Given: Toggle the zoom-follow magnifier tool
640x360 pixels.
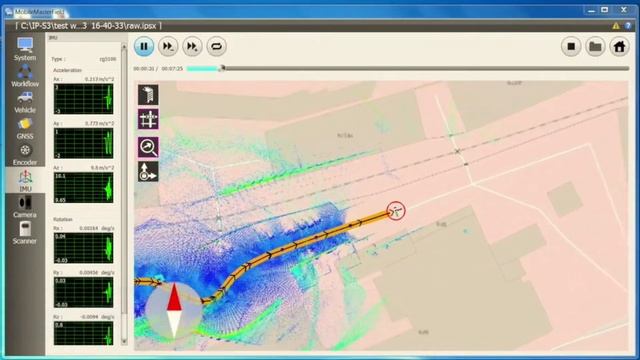Looking at the screenshot, I should tap(148, 147).
